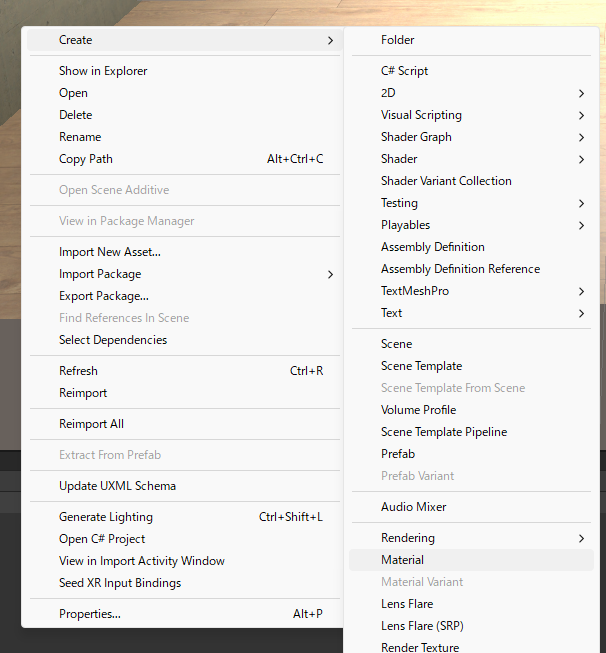Create Assembly Definition
Viewport: 606px width, 653px height.
[471, 247]
